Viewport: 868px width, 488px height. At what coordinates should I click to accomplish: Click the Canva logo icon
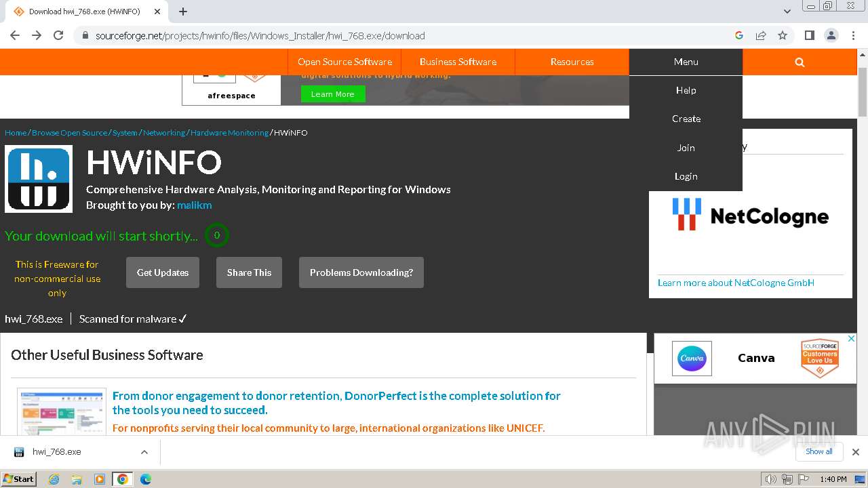click(x=692, y=358)
